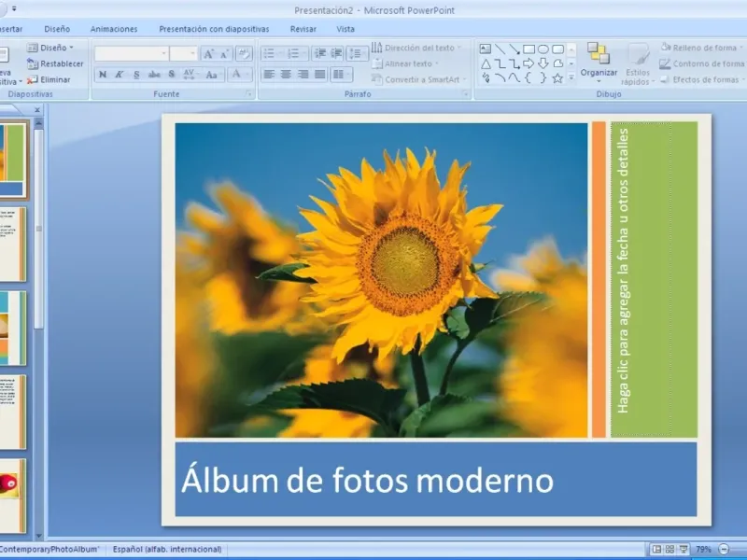Click the zoom out minus button
Viewport: 747px width, 560px height.
(x=724, y=549)
